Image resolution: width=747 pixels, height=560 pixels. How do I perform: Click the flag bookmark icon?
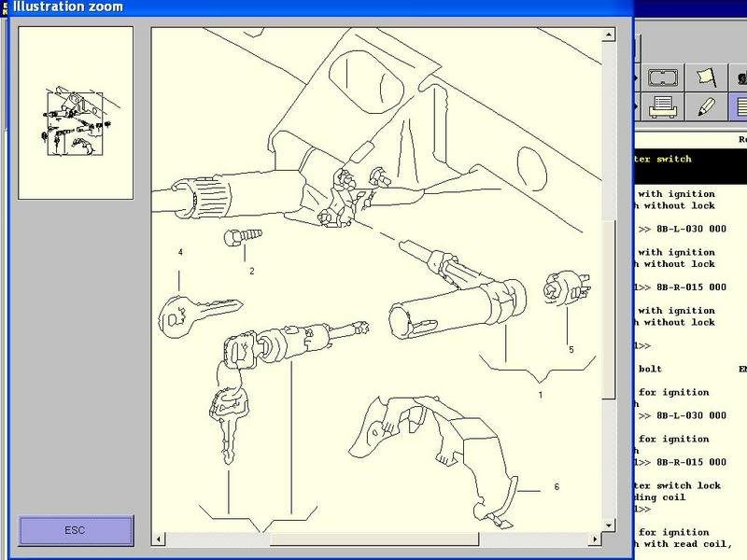tap(705, 77)
